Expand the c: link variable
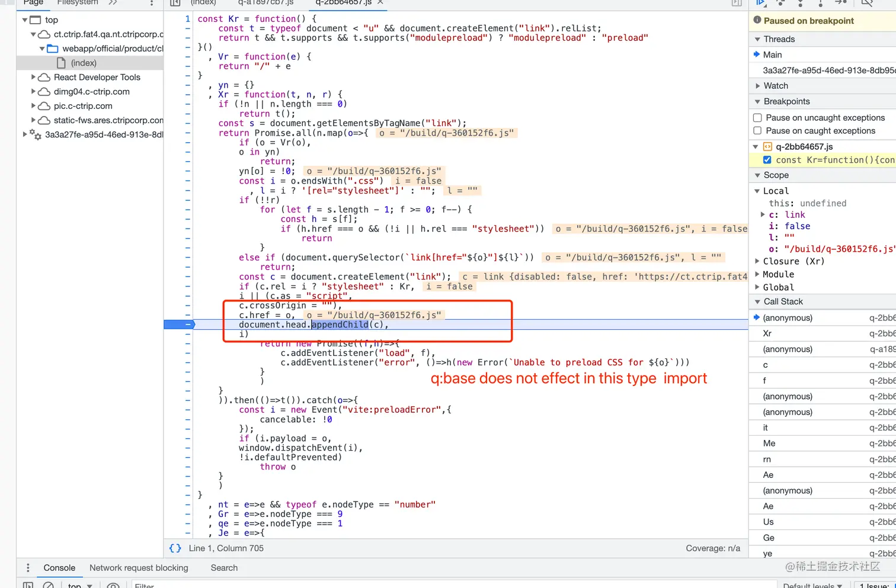The image size is (896, 588). (763, 214)
